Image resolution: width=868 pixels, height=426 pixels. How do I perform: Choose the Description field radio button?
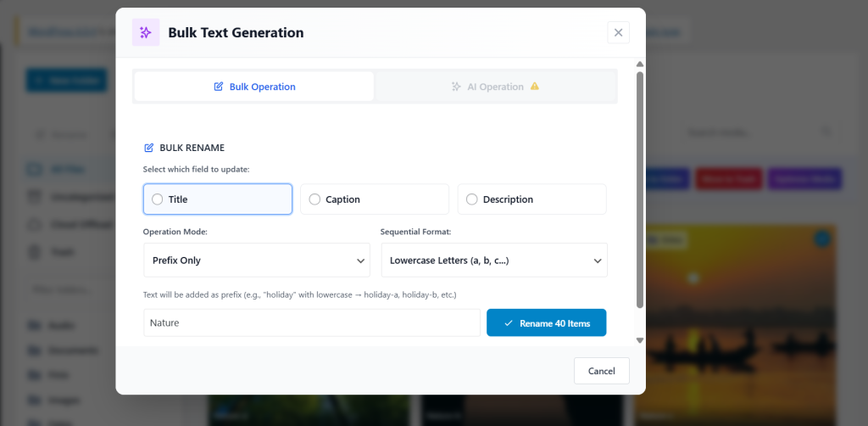pyautogui.click(x=472, y=199)
